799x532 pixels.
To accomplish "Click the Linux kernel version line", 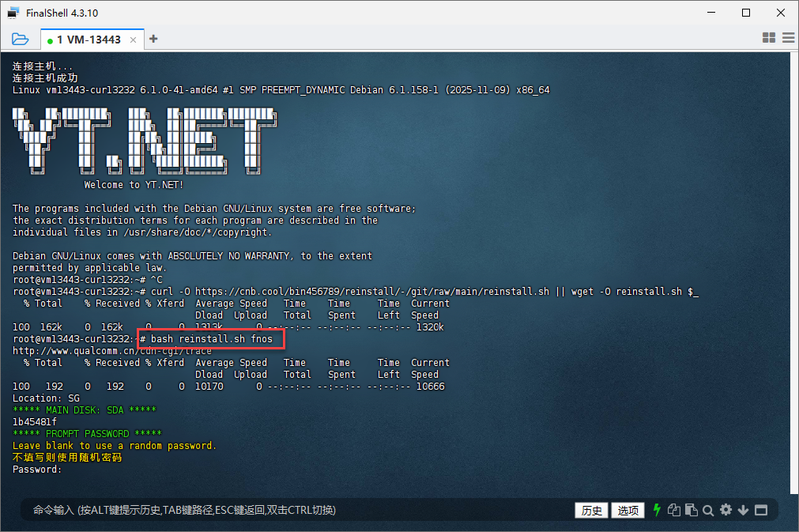I will (x=281, y=89).
